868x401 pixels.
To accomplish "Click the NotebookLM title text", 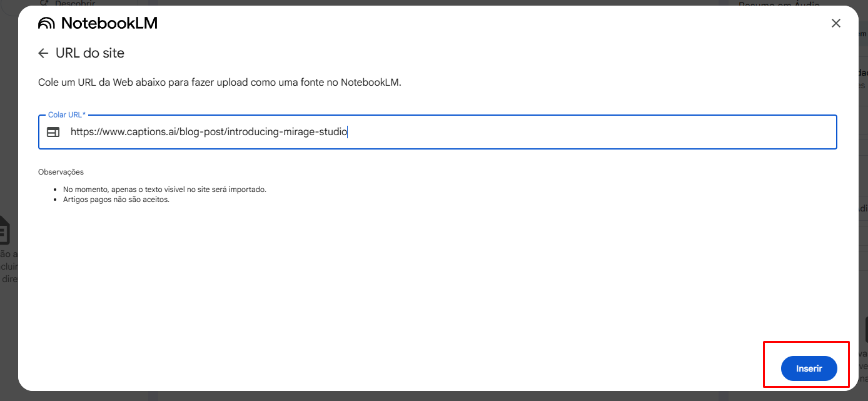I will [109, 23].
